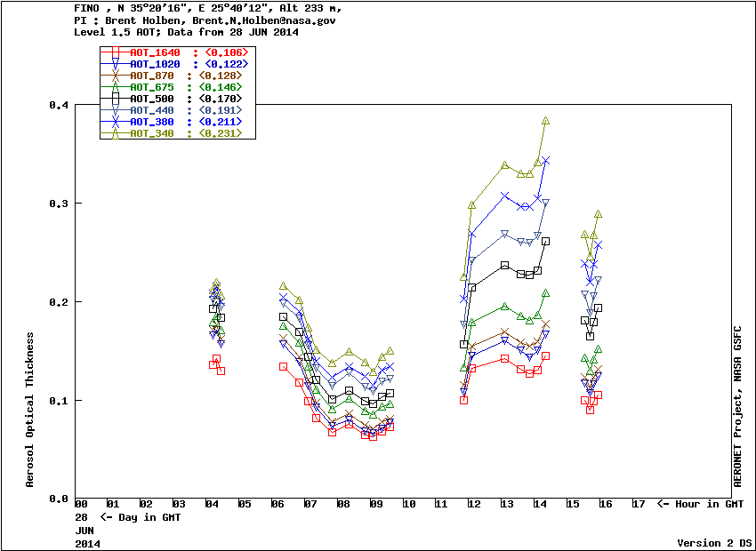This screenshot has height=551, width=756.
Task: Click the Version 2 DS text
Action: [714, 542]
